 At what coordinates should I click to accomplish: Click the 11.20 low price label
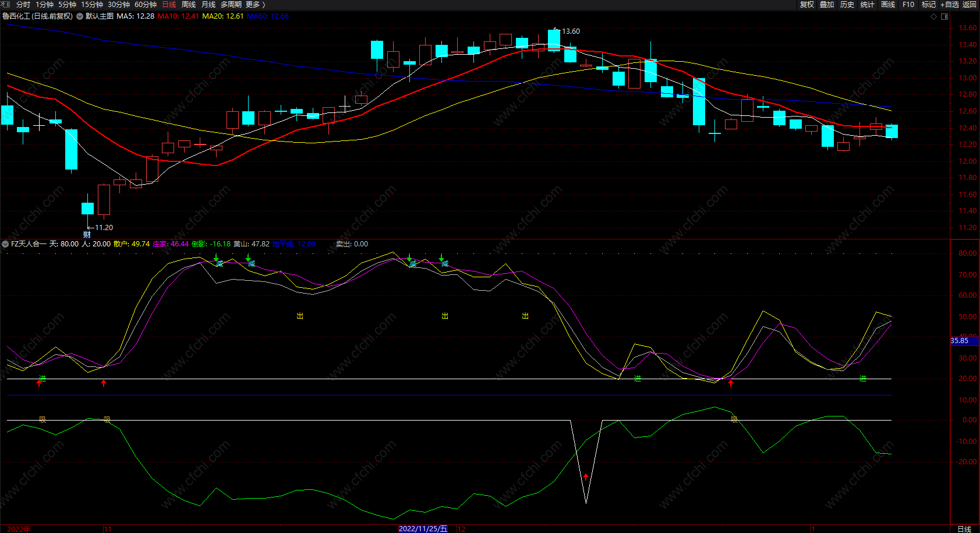104,228
